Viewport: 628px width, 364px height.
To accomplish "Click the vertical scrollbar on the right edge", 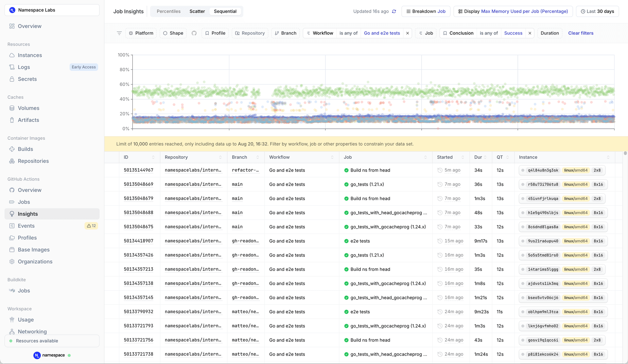I will (x=625, y=154).
